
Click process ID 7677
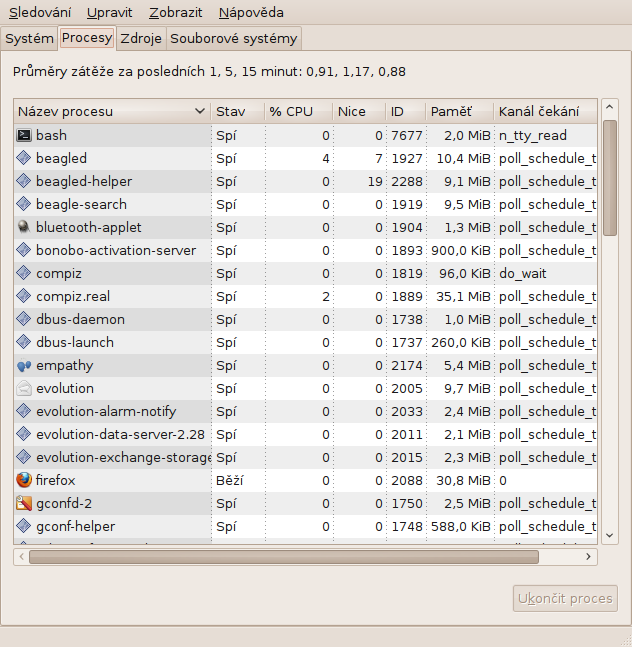click(x=407, y=135)
